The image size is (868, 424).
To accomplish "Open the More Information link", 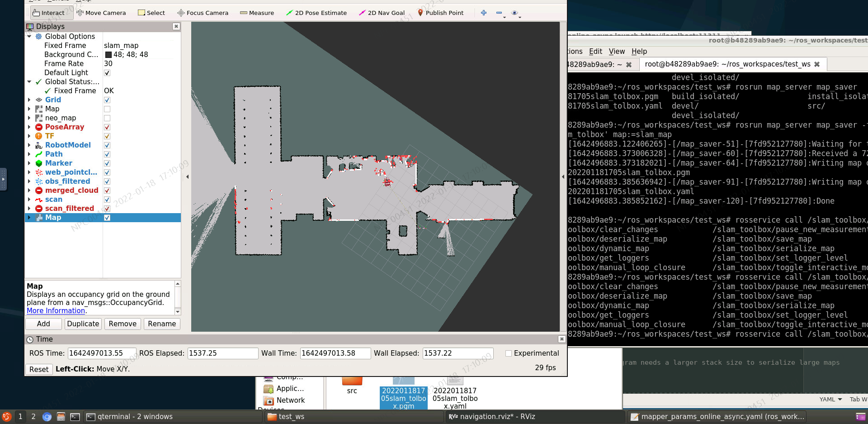I will (x=55, y=310).
